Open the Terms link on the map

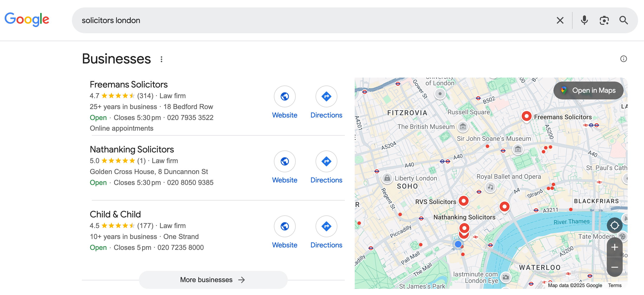pos(615,285)
